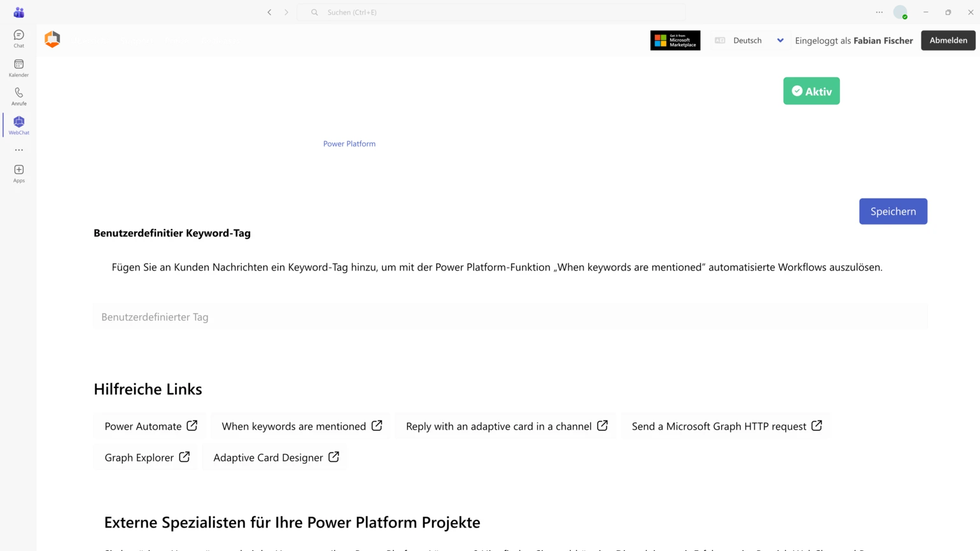Click the Speichern button
This screenshot has width=980, height=551.
(x=893, y=211)
